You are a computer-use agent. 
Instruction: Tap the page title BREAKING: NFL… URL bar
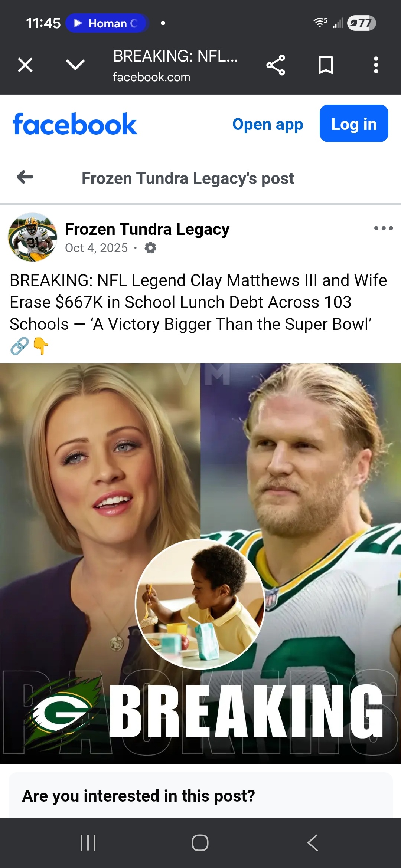click(175, 66)
